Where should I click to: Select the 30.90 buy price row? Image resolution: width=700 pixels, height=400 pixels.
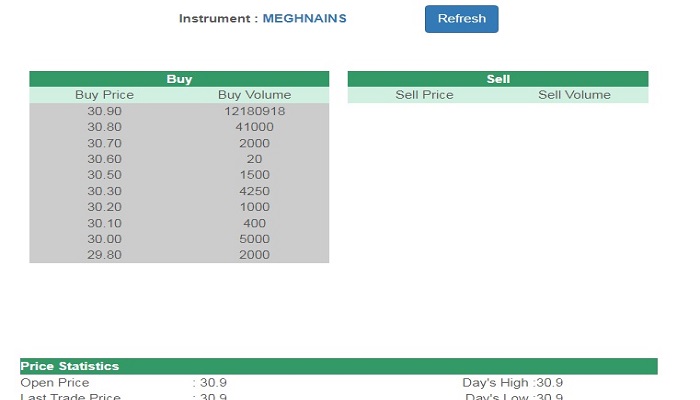pyautogui.click(x=179, y=111)
